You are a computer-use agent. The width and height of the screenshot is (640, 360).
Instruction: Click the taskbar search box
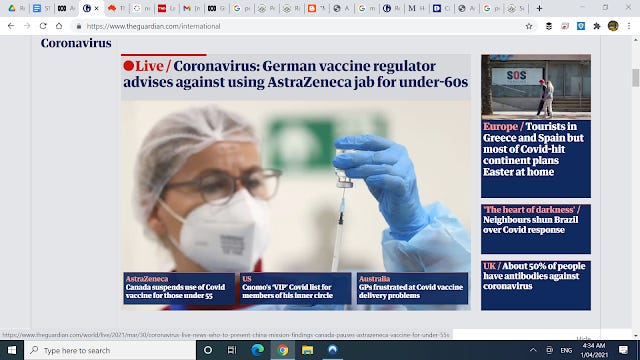click(x=110, y=350)
